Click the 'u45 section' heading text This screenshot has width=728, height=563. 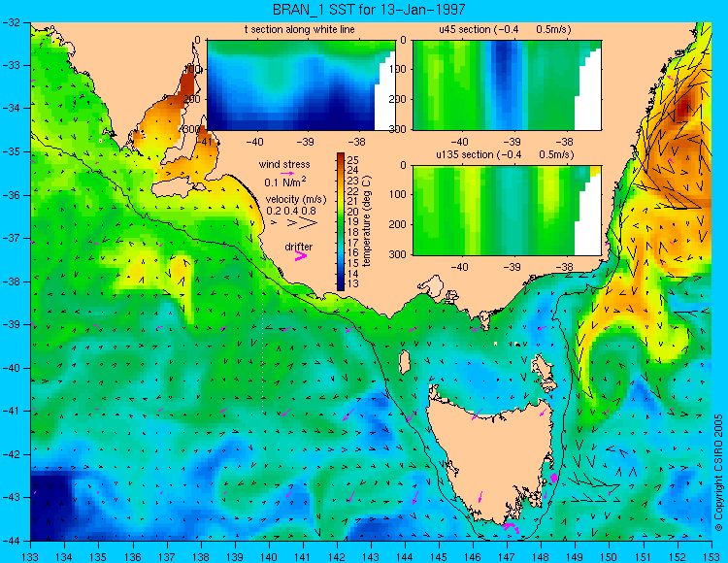point(465,30)
